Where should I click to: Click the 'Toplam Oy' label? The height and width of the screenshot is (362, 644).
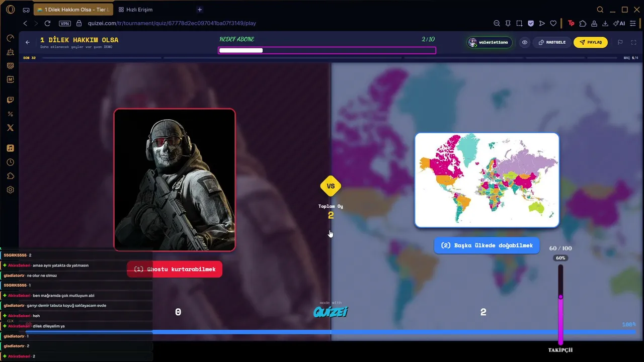click(331, 206)
